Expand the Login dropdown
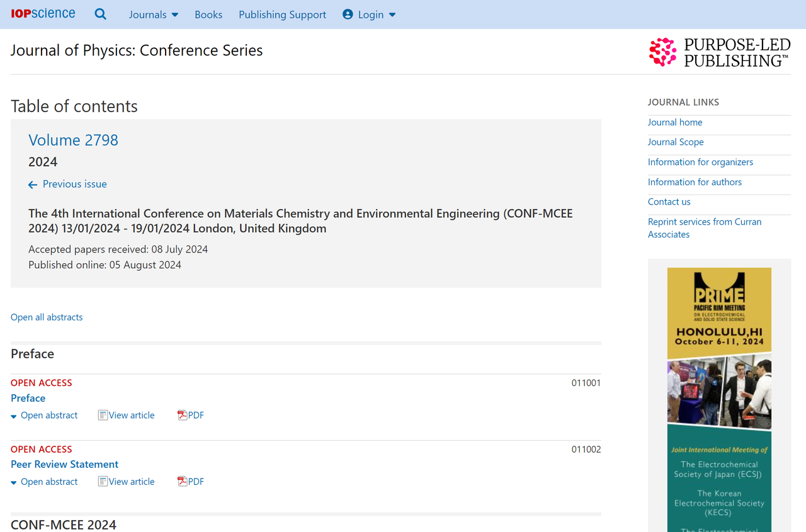 click(392, 14)
